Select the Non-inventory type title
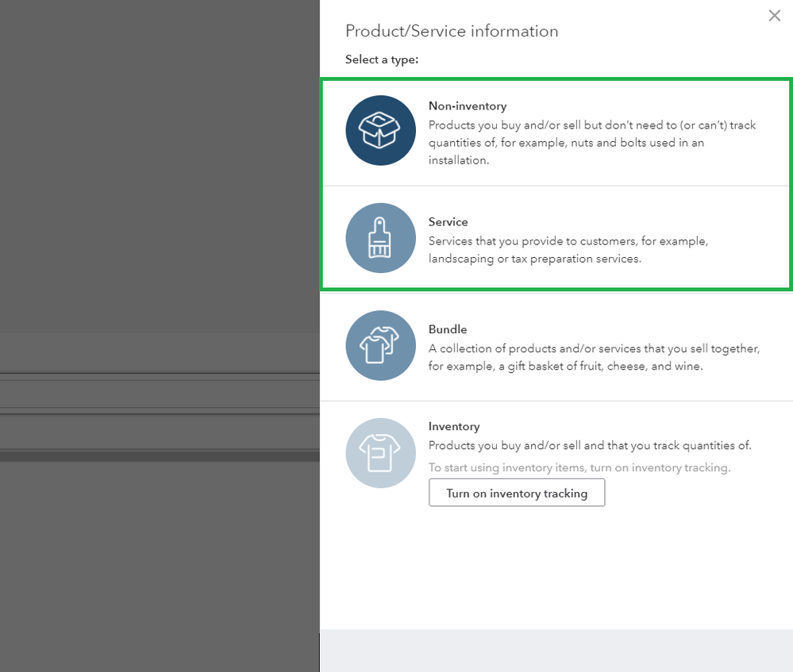The width and height of the screenshot is (793, 672). 468,106
